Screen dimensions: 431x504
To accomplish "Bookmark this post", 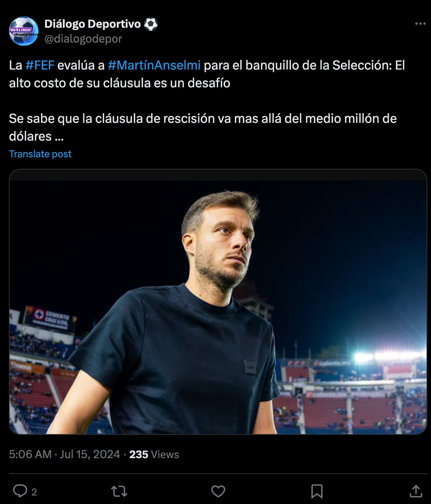I will point(317,491).
